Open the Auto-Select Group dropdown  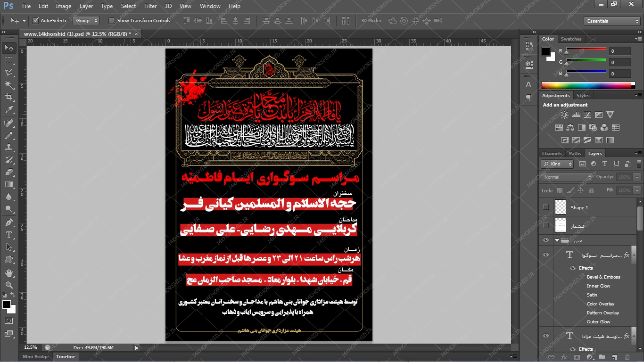86,21
